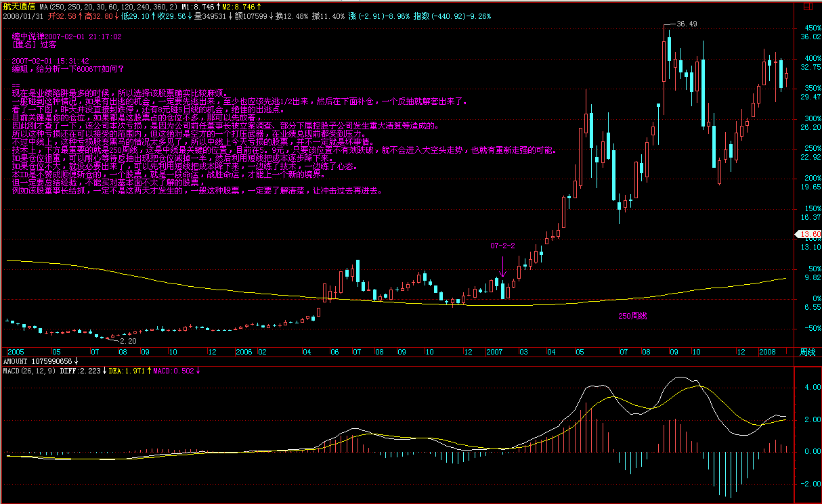Viewport: 822px width, 504px height.
Task: Click the 2007 year label on the time axis
Action: (x=494, y=352)
